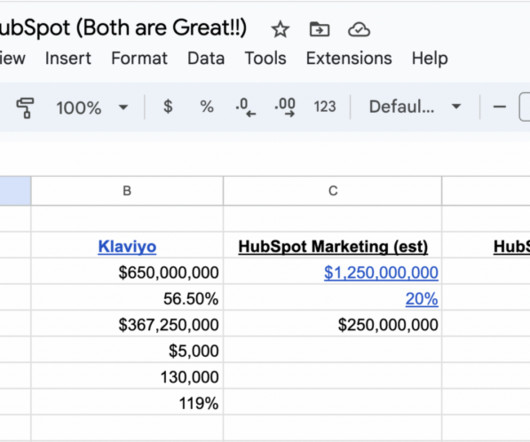530x442 pixels.
Task: Select the cell with $650,000,000
Action: [127, 271]
